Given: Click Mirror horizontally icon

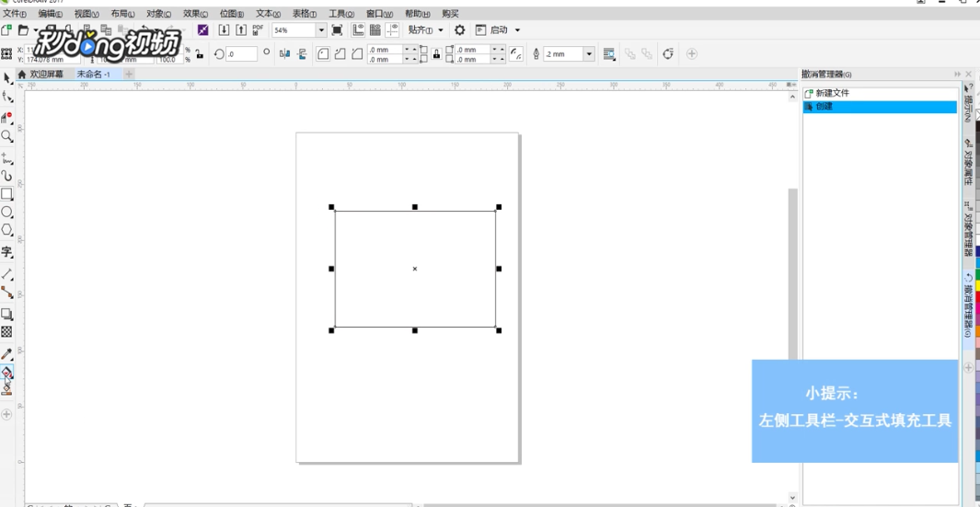Looking at the screenshot, I should coord(285,53).
